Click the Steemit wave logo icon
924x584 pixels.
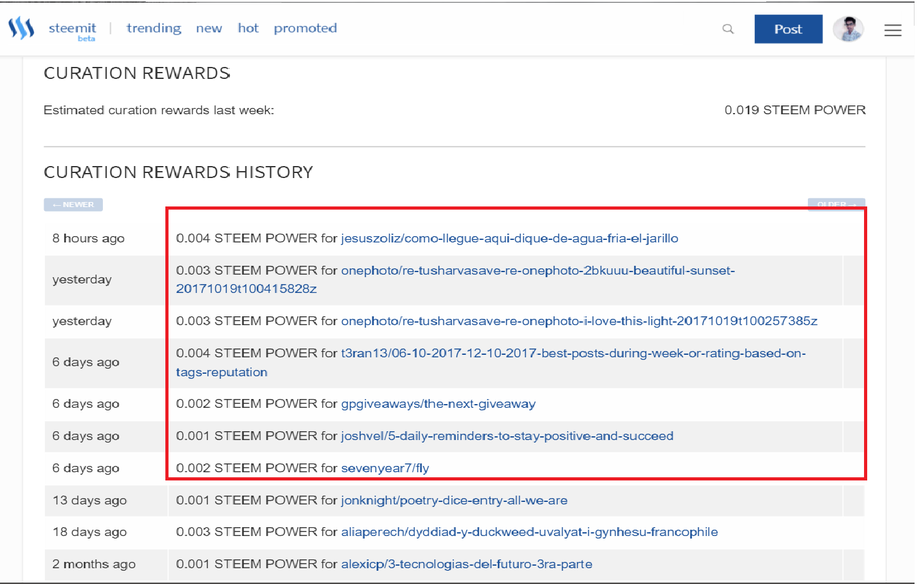(x=21, y=28)
